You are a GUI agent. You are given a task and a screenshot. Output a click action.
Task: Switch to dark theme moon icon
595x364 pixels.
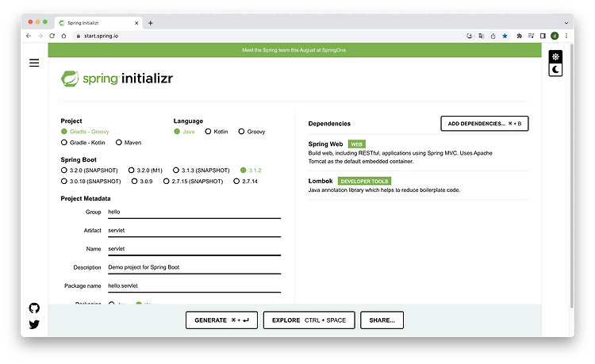555,70
